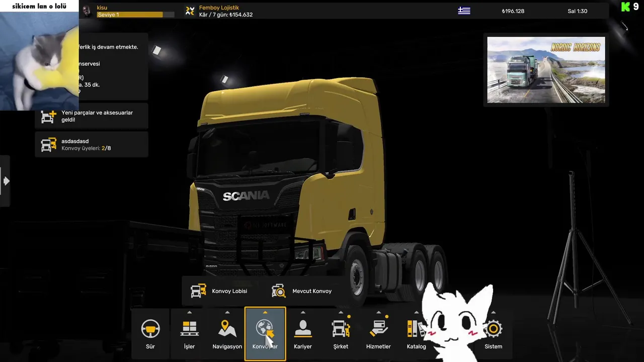The width and height of the screenshot is (644, 362).
Task: Click the Konvoy Lobisi truck icon
Action: pyautogui.click(x=198, y=291)
